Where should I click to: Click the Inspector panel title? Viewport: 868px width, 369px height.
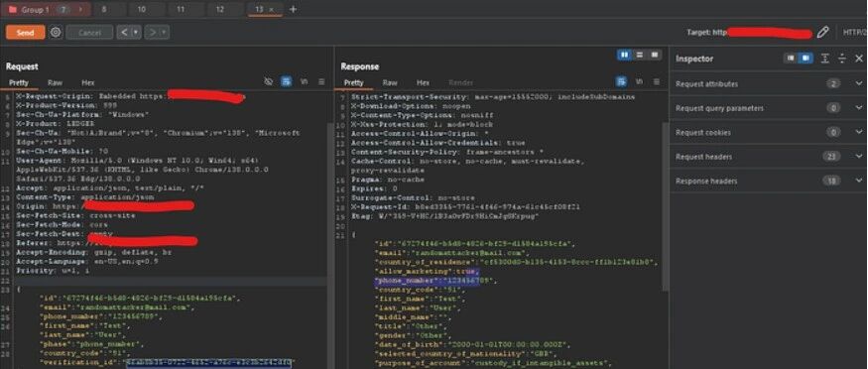[694, 59]
